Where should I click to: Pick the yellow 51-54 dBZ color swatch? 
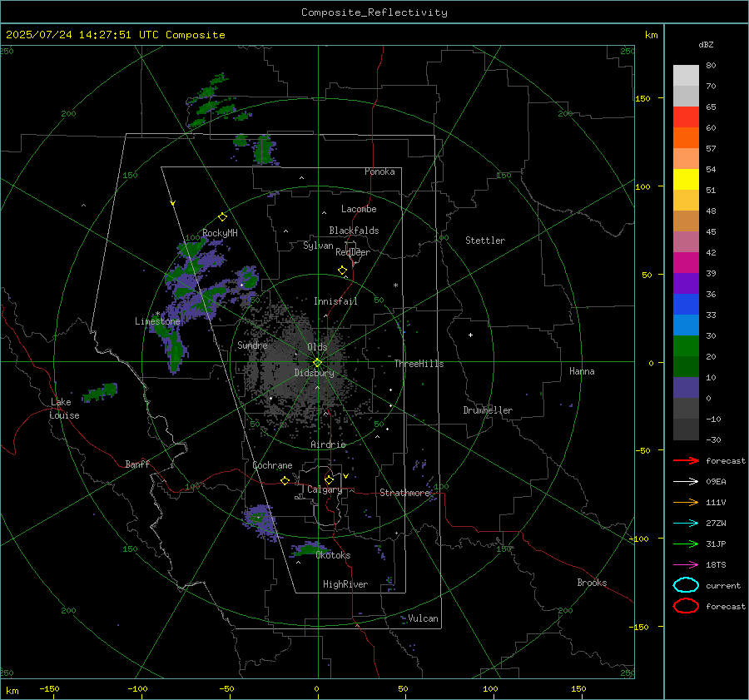(686, 180)
